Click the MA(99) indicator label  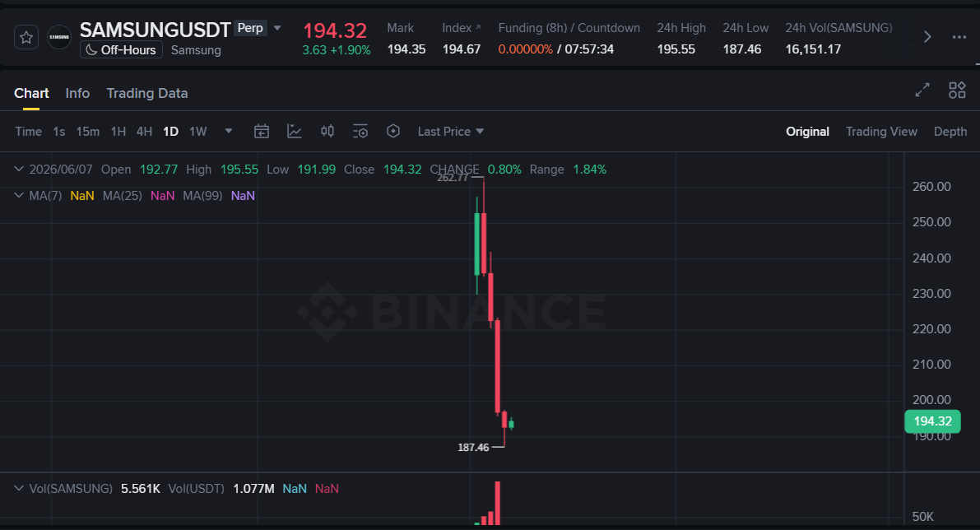(x=202, y=196)
